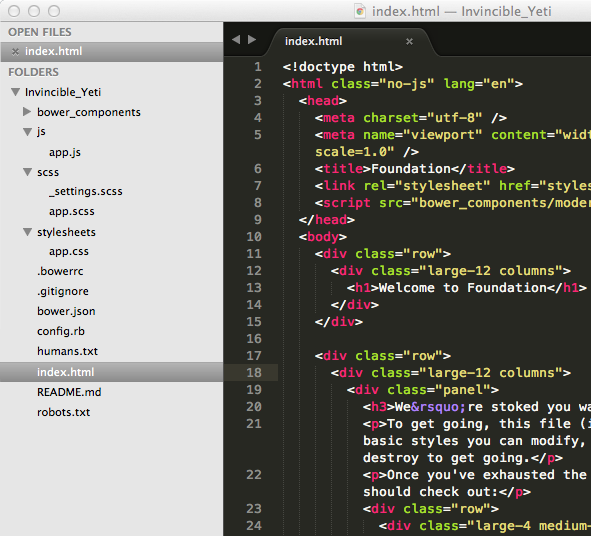Collapse the stylesheets folder

(28, 232)
